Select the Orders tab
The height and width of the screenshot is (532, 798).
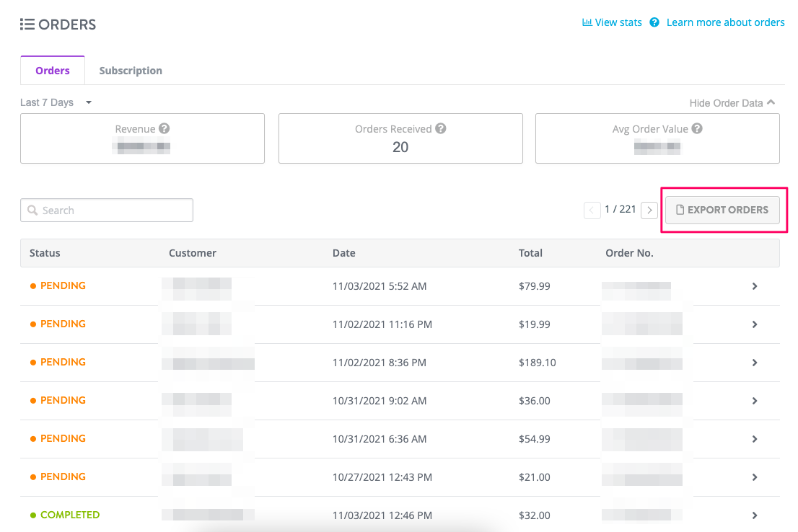tap(52, 70)
